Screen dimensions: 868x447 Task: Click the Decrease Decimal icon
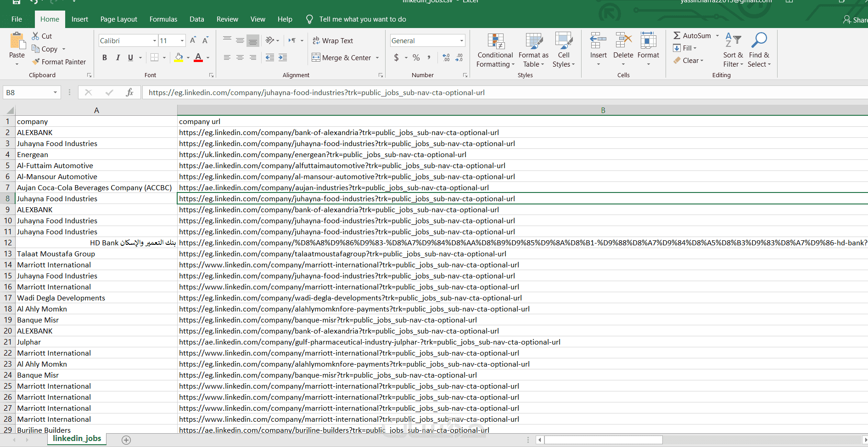[x=459, y=57]
